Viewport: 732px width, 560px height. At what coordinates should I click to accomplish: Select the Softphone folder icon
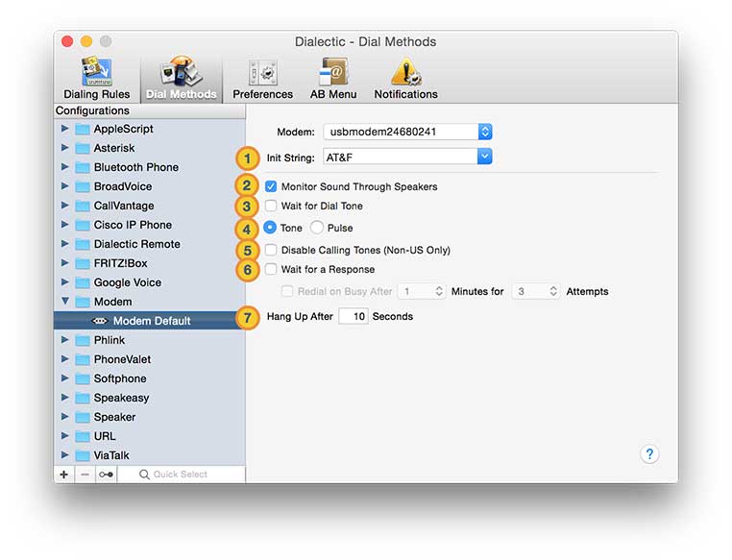pos(83,378)
